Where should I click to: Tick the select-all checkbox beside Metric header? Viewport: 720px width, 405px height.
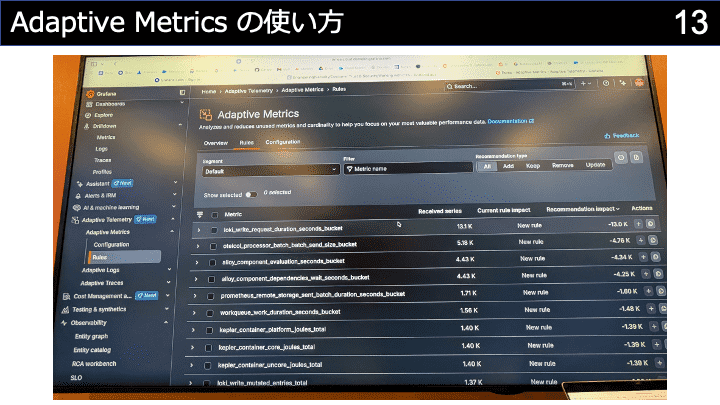coord(214,214)
